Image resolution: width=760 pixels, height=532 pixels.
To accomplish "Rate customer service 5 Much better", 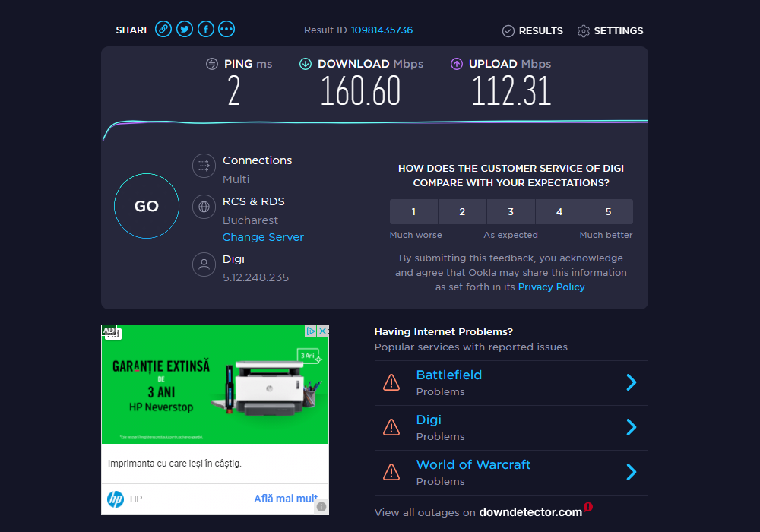I will (x=609, y=212).
